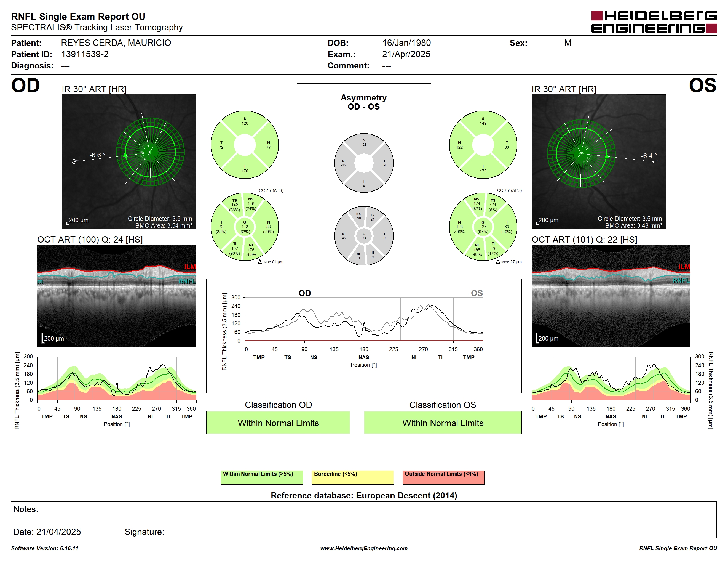Click the Signature: field
Image resolution: width=728 pixels, height=563 pixels.
[x=144, y=532]
